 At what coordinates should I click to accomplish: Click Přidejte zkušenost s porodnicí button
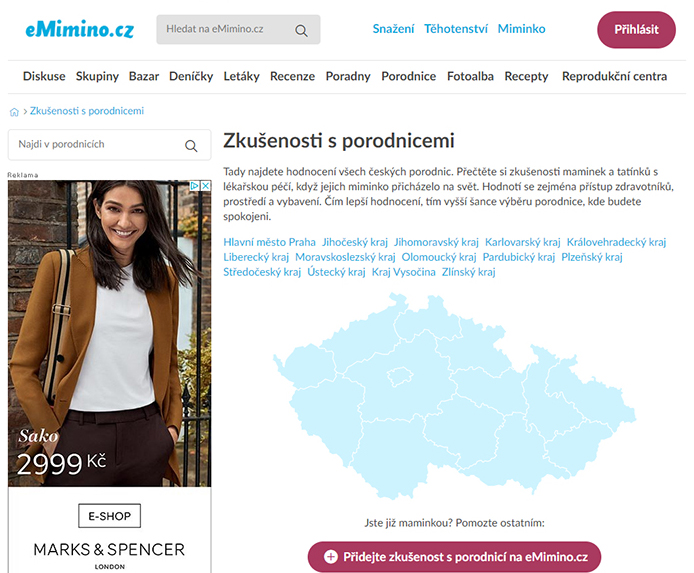tap(454, 557)
